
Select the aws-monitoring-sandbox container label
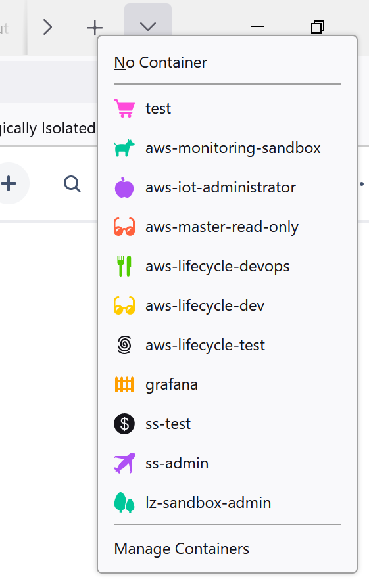[233, 148]
